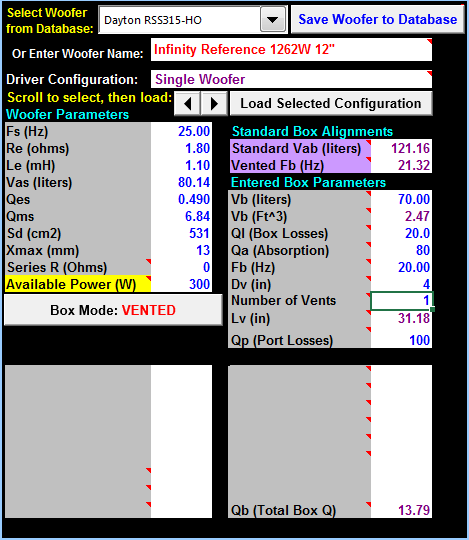Click Load Selected Configuration button

pyautogui.click(x=331, y=103)
